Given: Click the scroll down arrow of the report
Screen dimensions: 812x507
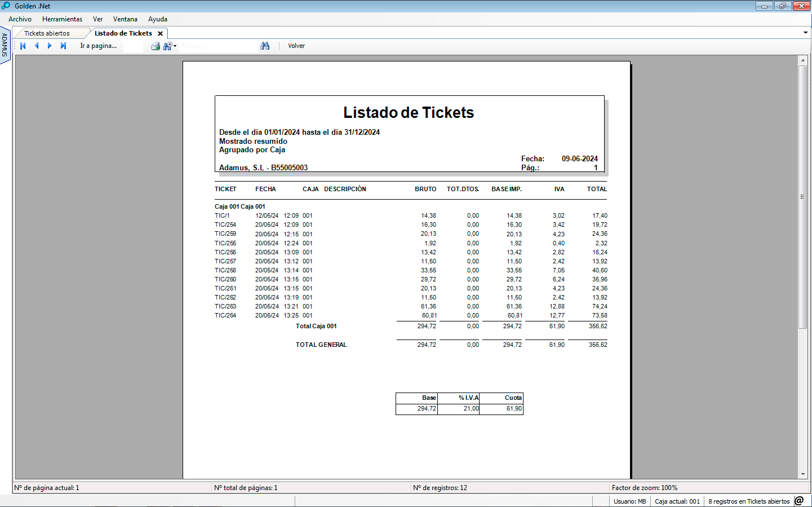Looking at the screenshot, I should (x=803, y=474).
